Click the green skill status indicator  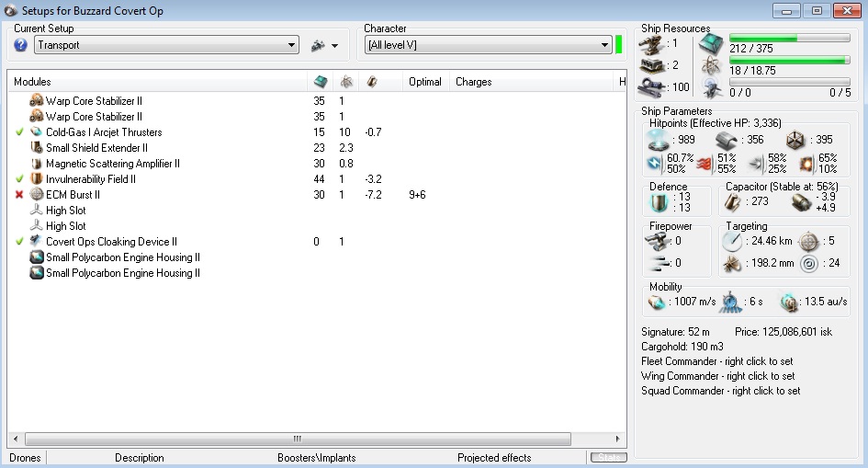coord(619,45)
